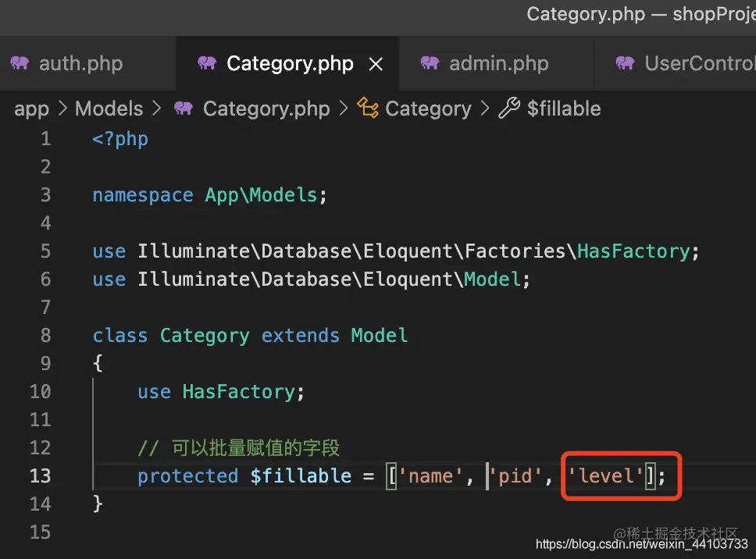Viewport: 756px width, 559px height.
Task: Click the elephant icon on admin.php tab
Action: click(x=430, y=63)
